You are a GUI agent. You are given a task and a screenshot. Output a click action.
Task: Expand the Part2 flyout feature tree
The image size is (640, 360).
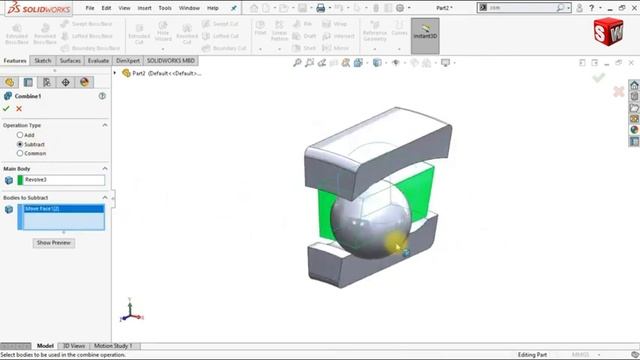[115, 73]
